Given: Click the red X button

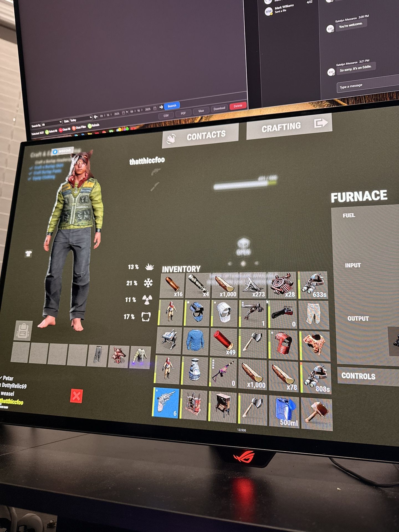Looking at the screenshot, I should pos(76,396).
